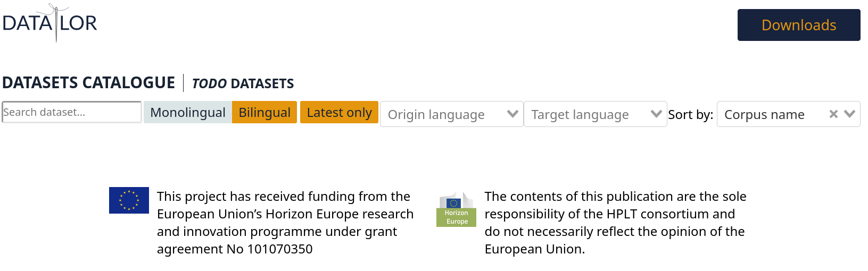Viewport: 868px width, 271px height.
Task: Toggle the Monolingual filter
Action: pyautogui.click(x=187, y=113)
